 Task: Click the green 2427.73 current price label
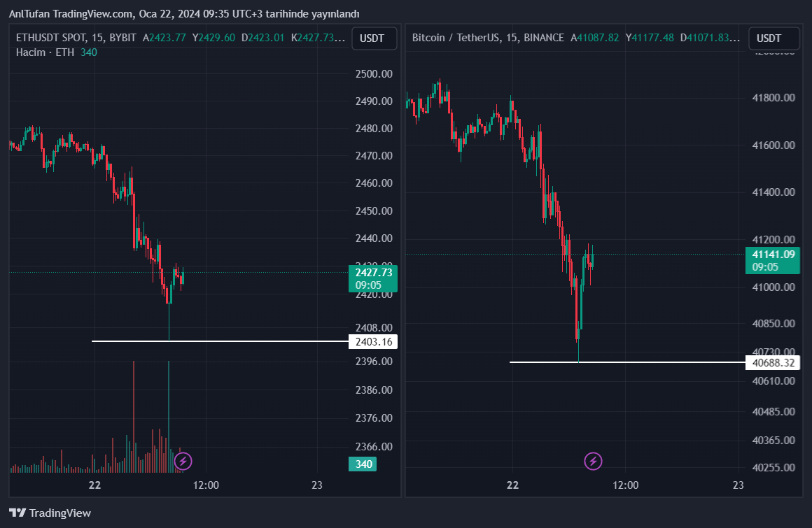click(372, 278)
